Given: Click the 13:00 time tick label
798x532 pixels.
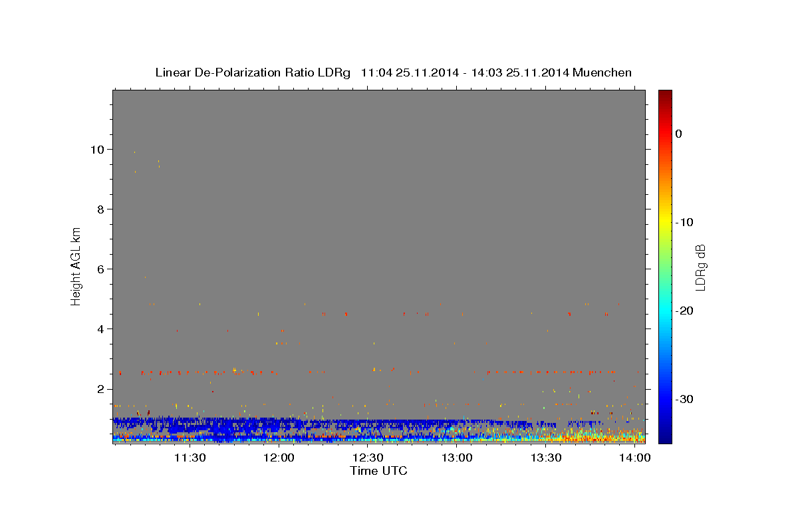Looking at the screenshot, I should coord(457,458).
